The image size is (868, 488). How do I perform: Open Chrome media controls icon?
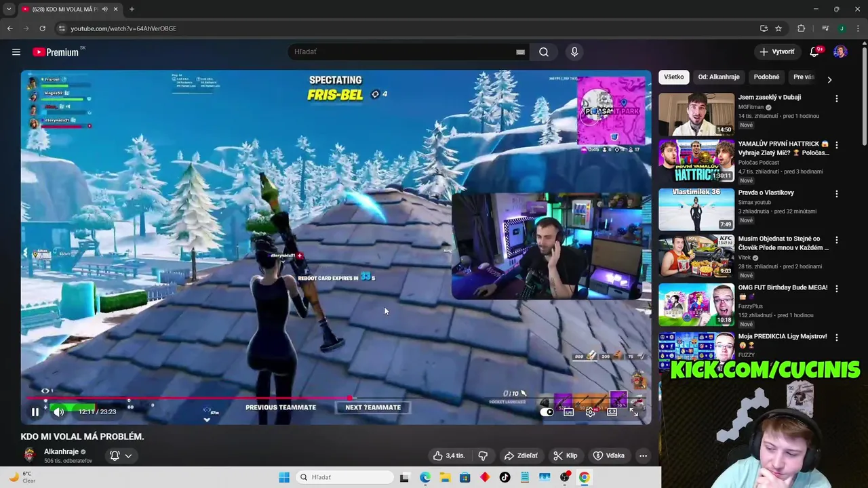(825, 28)
